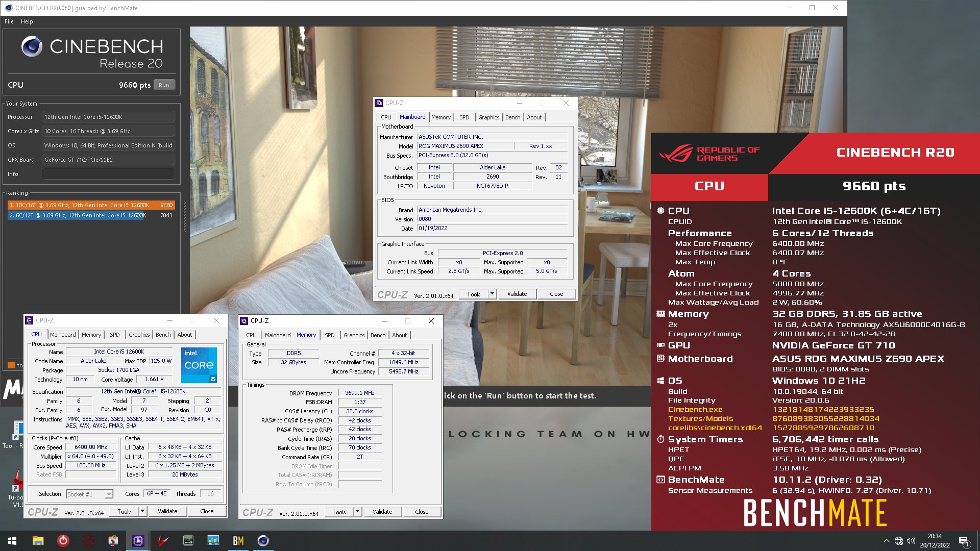The image size is (980, 551).
Task: Open the About tab in Mainboard CPU-Z window
Action: [x=534, y=117]
